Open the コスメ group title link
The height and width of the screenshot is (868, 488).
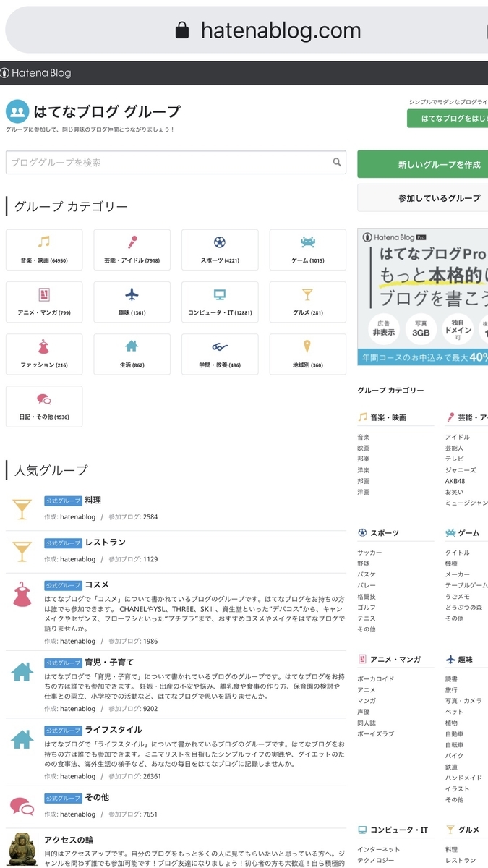click(97, 584)
